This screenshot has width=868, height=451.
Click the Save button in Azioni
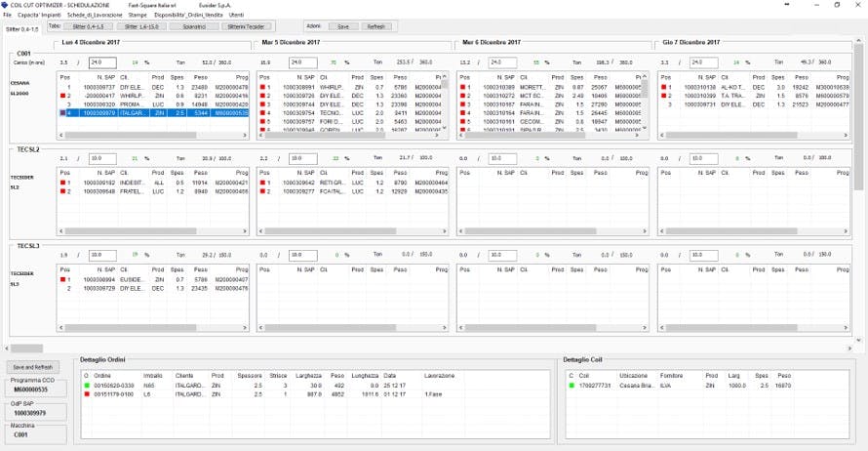[x=343, y=26]
